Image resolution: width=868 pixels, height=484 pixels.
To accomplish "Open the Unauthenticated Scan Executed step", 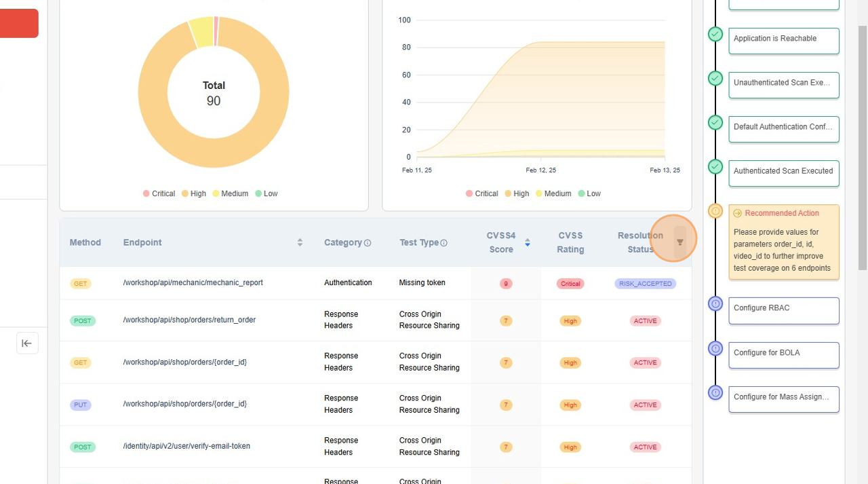I will 783,83.
